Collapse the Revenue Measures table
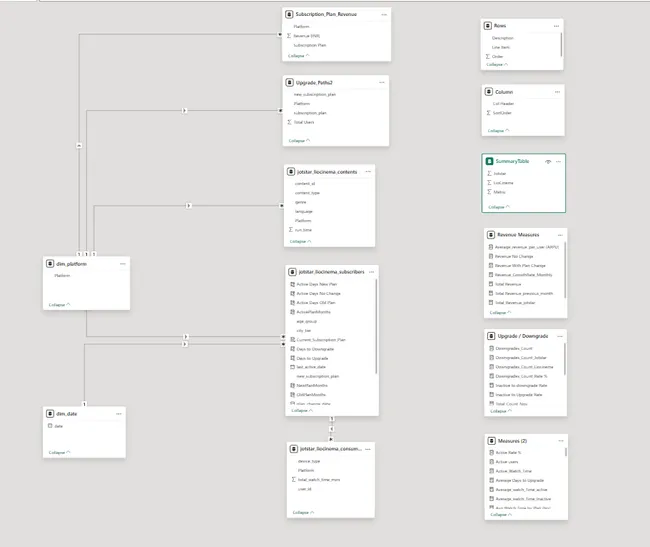This screenshot has width=650, height=547. [500, 312]
